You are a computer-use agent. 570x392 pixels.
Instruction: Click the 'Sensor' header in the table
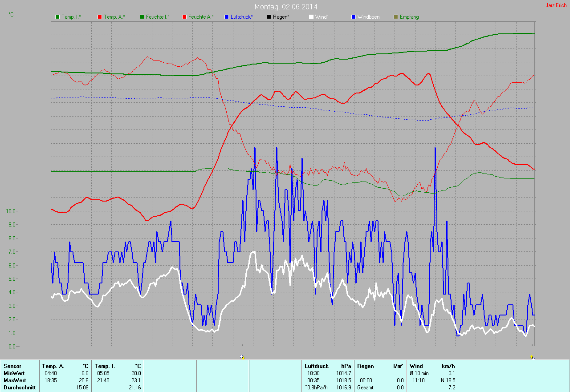12,366
